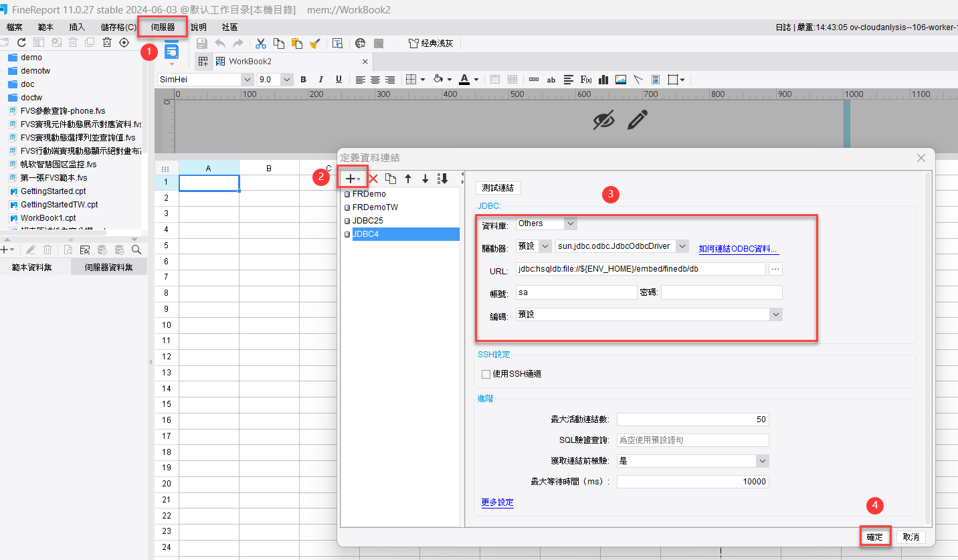Click the format painter brush icon
The height and width of the screenshot is (560, 958).
click(314, 43)
